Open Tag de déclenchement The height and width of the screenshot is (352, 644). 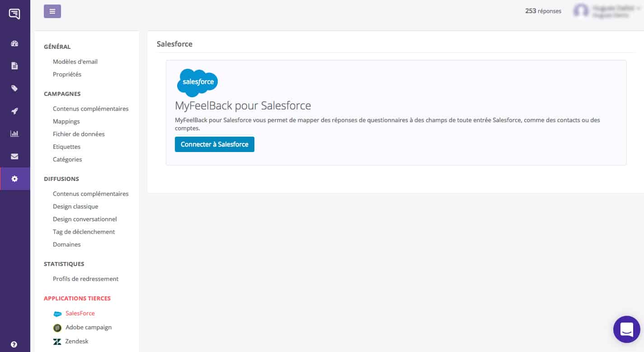click(x=84, y=232)
